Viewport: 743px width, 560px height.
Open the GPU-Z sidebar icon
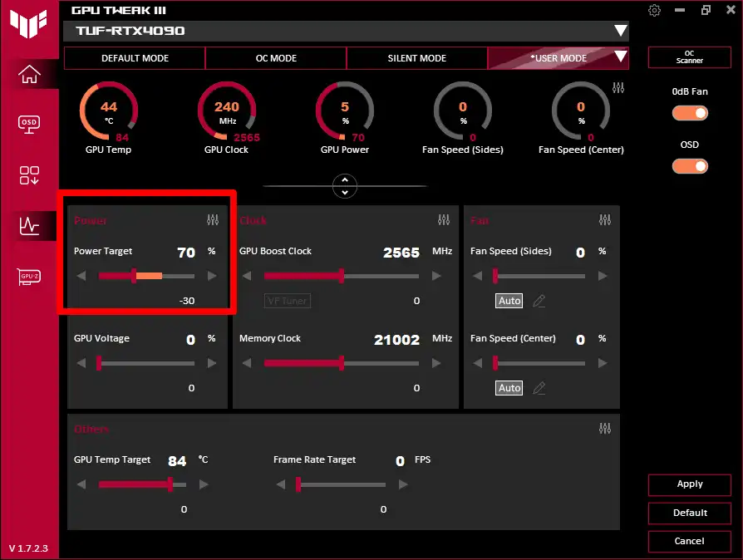coord(29,277)
